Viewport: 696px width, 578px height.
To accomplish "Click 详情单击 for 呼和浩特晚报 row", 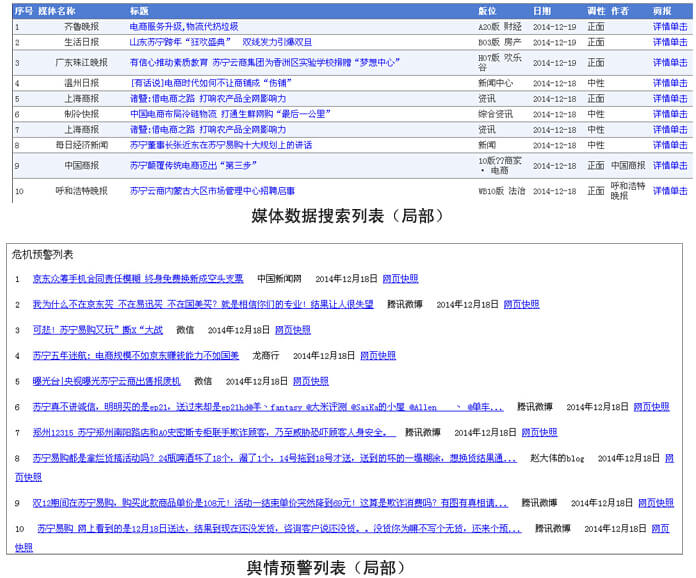I will pyautogui.click(x=670, y=191).
